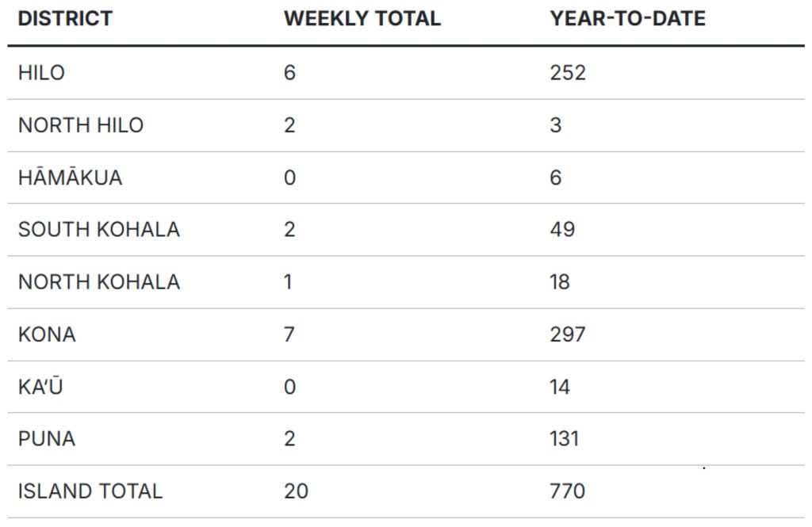
Task: Click the YEAR-TO-DATE column header
Action: point(627,19)
